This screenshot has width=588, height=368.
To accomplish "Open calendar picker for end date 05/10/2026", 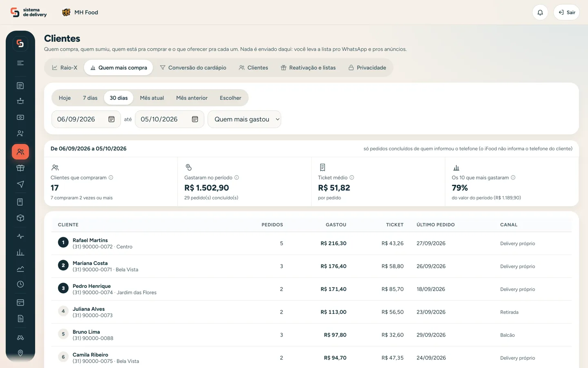I will point(195,119).
